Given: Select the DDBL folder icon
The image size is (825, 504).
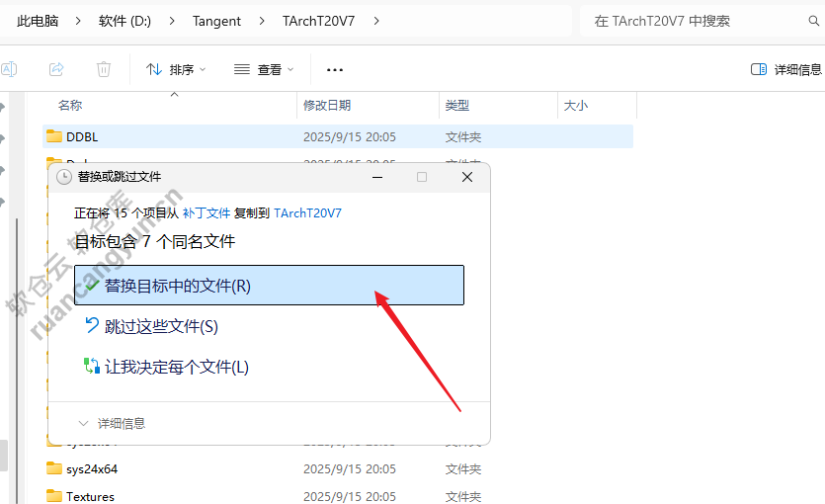Looking at the screenshot, I should point(54,137).
